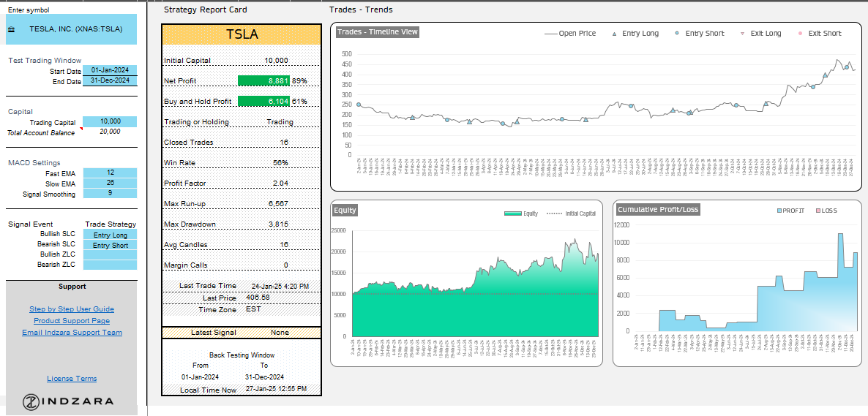Select the Equity chart title
The image size is (868, 416).
[344, 211]
